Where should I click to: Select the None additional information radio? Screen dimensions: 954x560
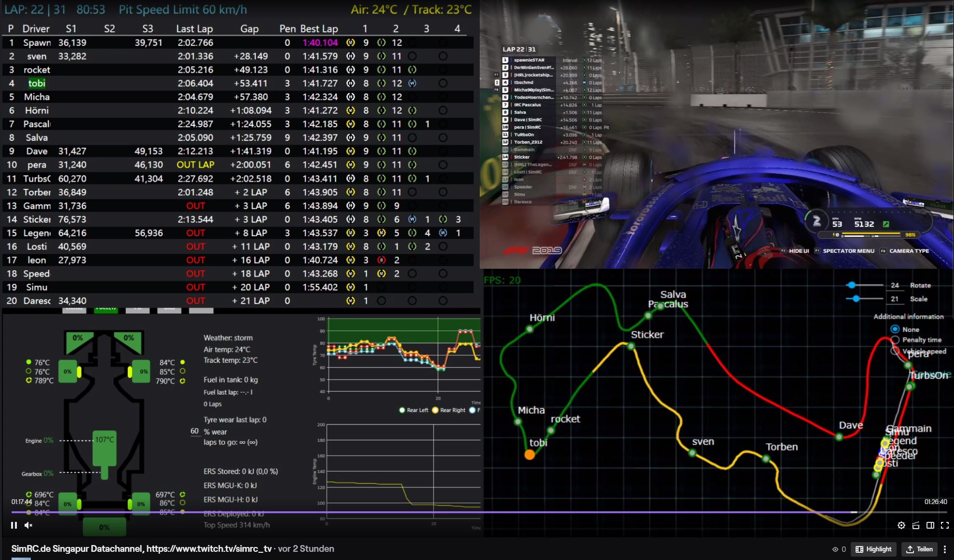click(895, 329)
